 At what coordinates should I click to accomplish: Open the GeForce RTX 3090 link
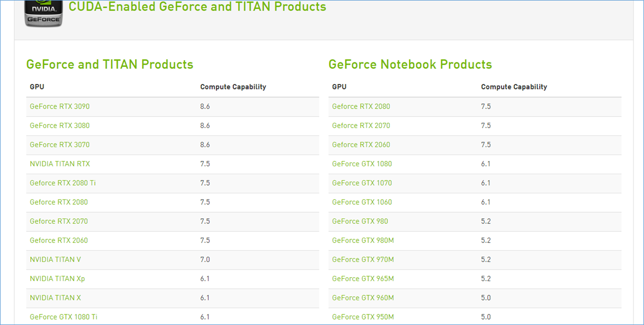pyautogui.click(x=60, y=106)
